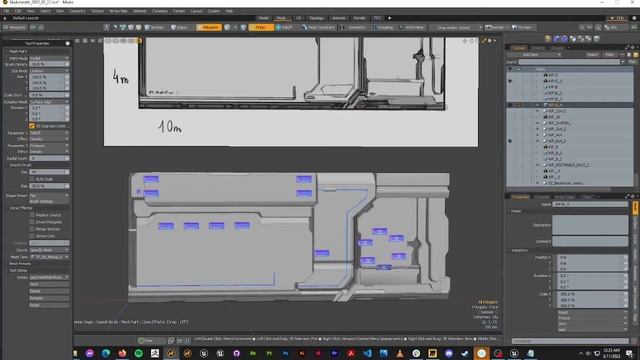Image resolution: width=640 pixels, height=360 pixels.
Task: Adjust the Brush Density slider field
Action: pyautogui.click(x=49, y=64)
